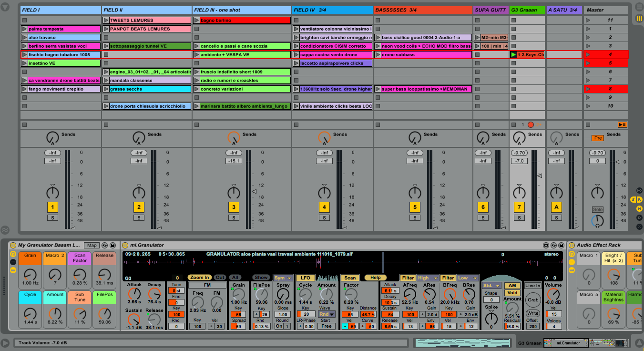Viewport: 644px width, 351px height.
Task: Expand the Std. shape dropdown
Action: 491,286
